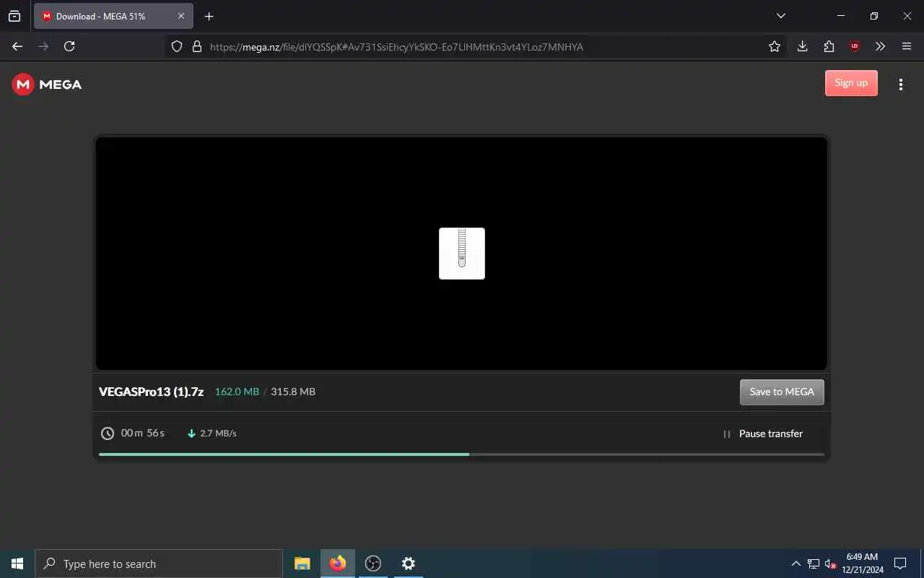924x578 pixels.
Task: Click the site security padlock icon
Action: [196, 46]
